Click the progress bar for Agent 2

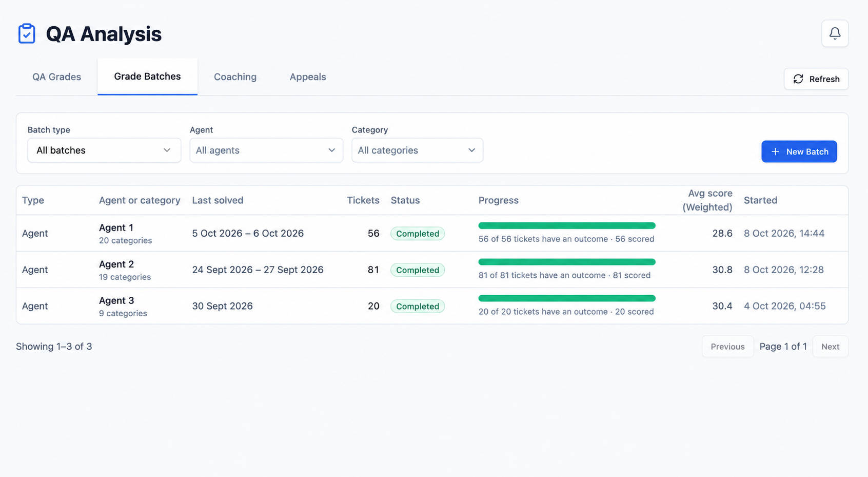click(567, 262)
